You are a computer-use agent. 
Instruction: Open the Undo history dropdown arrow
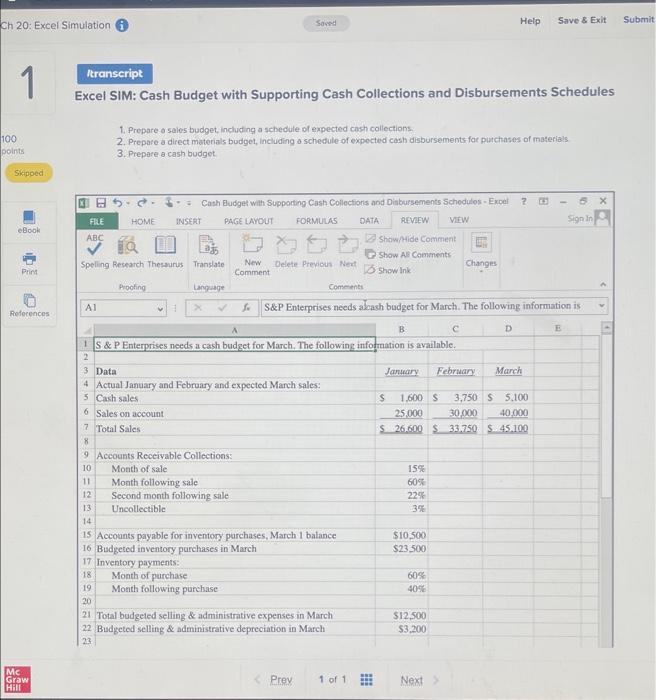click(128, 204)
